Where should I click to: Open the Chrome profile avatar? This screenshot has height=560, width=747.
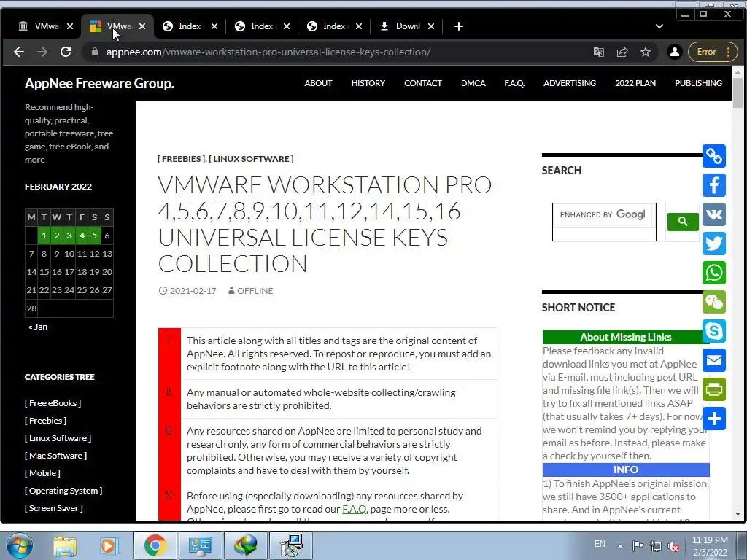pos(675,52)
